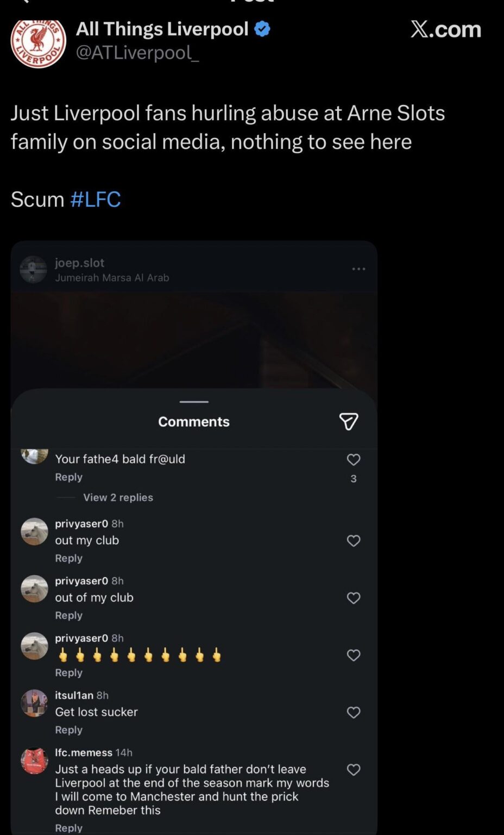Collapse the Comments sheet via the grab handle
The width and height of the screenshot is (504, 835).
tap(193, 402)
